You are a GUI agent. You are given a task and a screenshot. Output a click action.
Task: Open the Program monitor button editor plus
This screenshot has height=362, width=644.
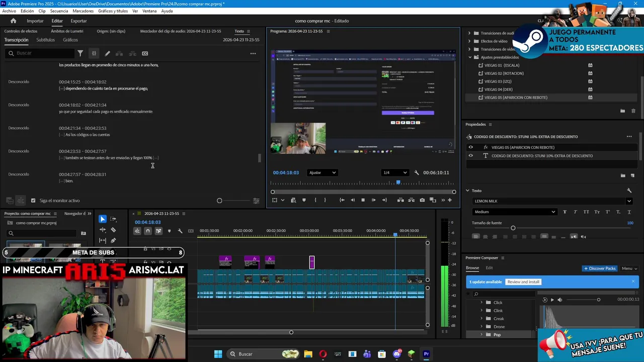(x=450, y=200)
